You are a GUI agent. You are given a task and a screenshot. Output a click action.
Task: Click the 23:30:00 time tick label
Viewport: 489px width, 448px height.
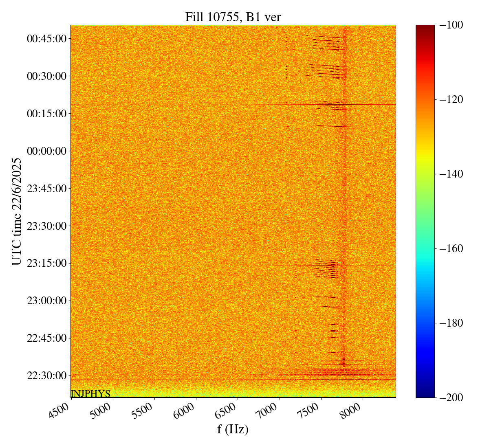(x=46, y=226)
